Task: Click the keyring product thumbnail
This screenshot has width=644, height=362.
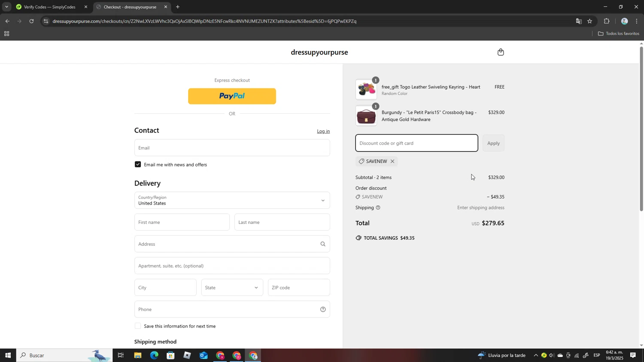Action: [x=366, y=90]
